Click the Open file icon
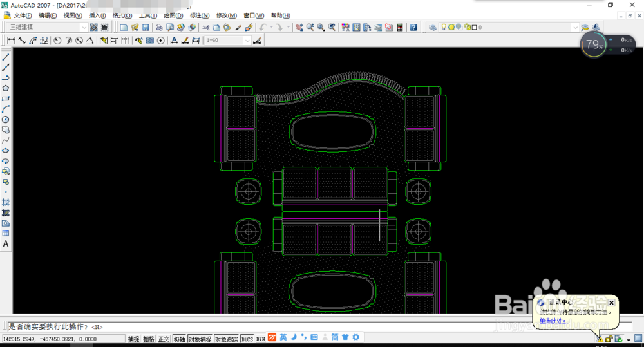The width and height of the screenshot is (644, 347). pyautogui.click(x=135, y=28)
